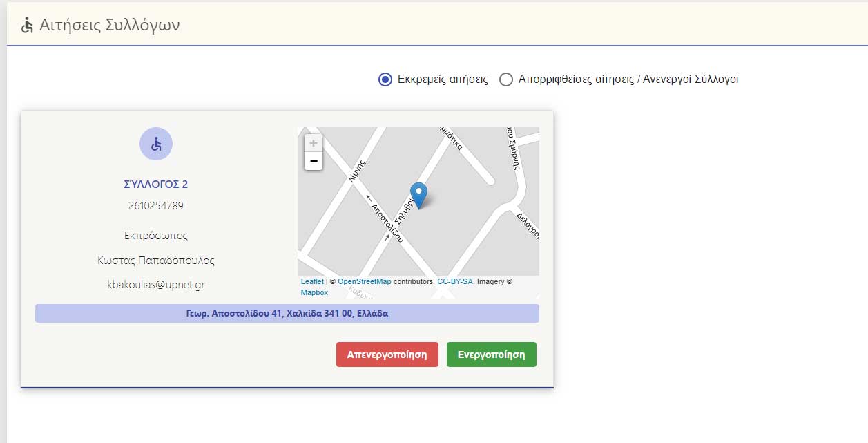Viewport: 868px width, 443px height.
Task: Click the wheelchair icon in the page header
Action: point(28,26)
